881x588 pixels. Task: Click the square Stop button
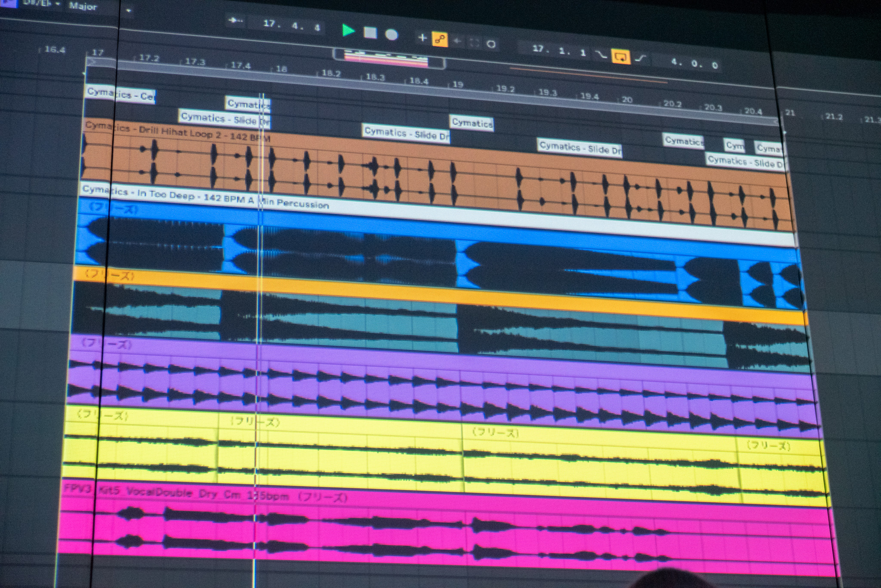pyautogui.click(x=370, y=33)
